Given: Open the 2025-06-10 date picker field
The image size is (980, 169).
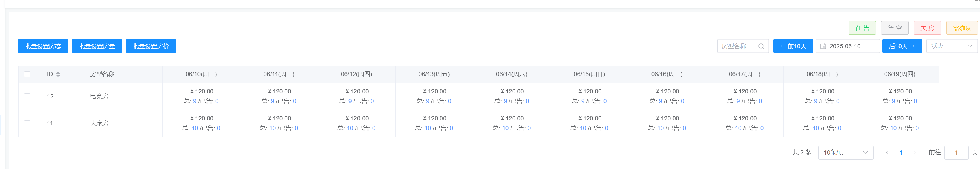Looking at the screenshot, I should tap(850, 46).
